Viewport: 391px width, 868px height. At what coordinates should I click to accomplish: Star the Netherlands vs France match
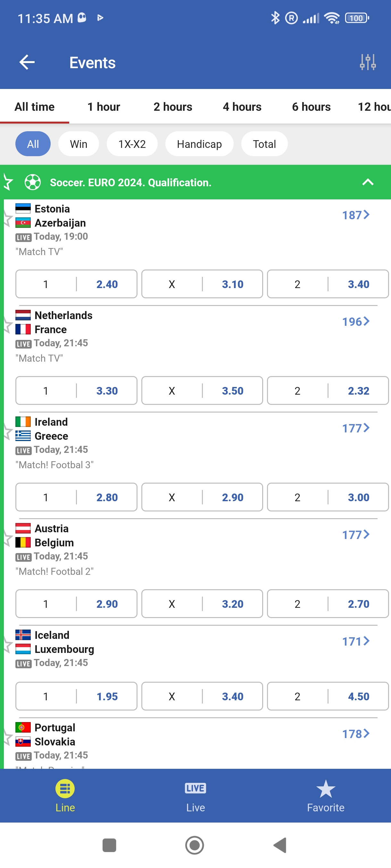pyautogui.click(x=7, y=325)
